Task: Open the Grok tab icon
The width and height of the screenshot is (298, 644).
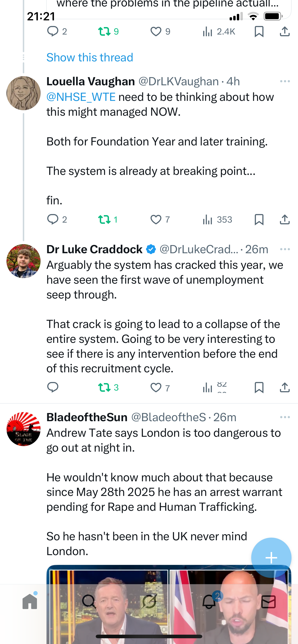Action: 149,602
